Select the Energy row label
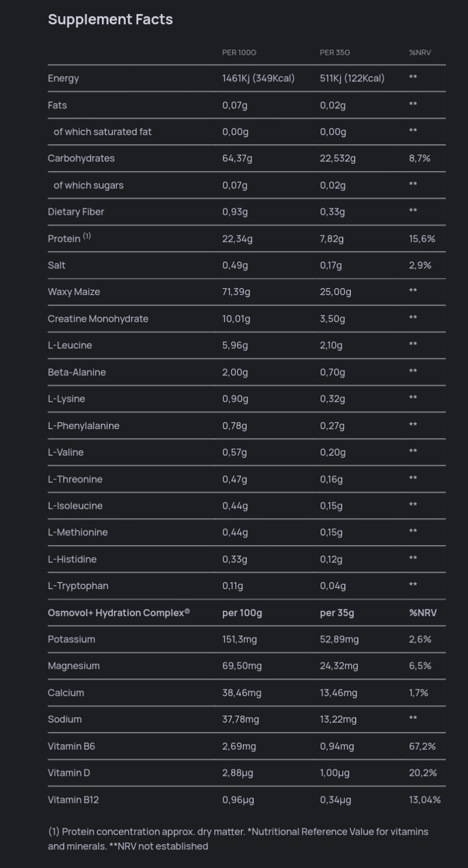468x868 pixels. pos(63,78)
